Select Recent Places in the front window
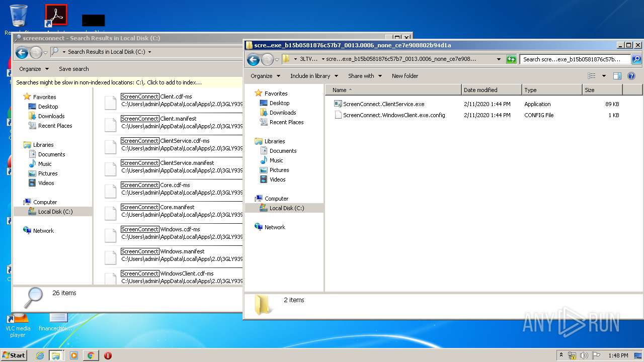 tap(286, 122)
